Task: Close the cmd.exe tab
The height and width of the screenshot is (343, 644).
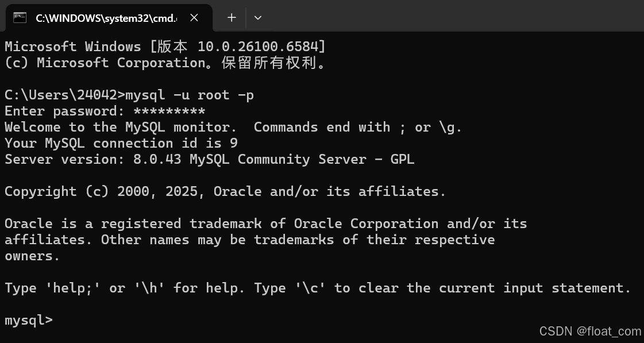Action: click(x=194, y=18)
